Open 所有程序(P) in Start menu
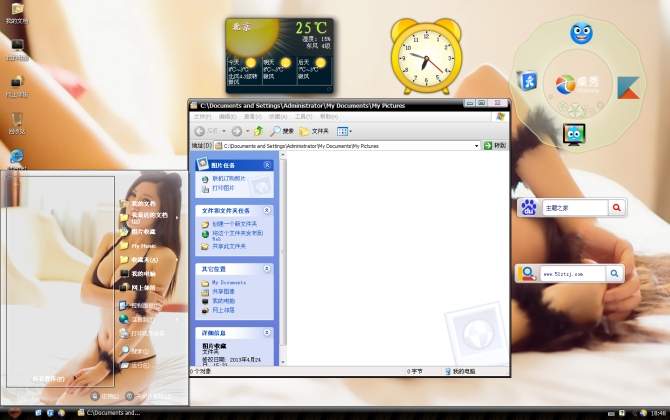Viewport: 670px width, 420px height. point(48,379)
